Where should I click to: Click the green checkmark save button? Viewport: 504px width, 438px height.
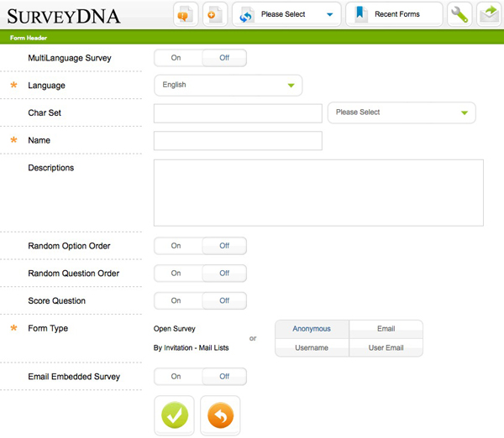click(x=175, y=415)
